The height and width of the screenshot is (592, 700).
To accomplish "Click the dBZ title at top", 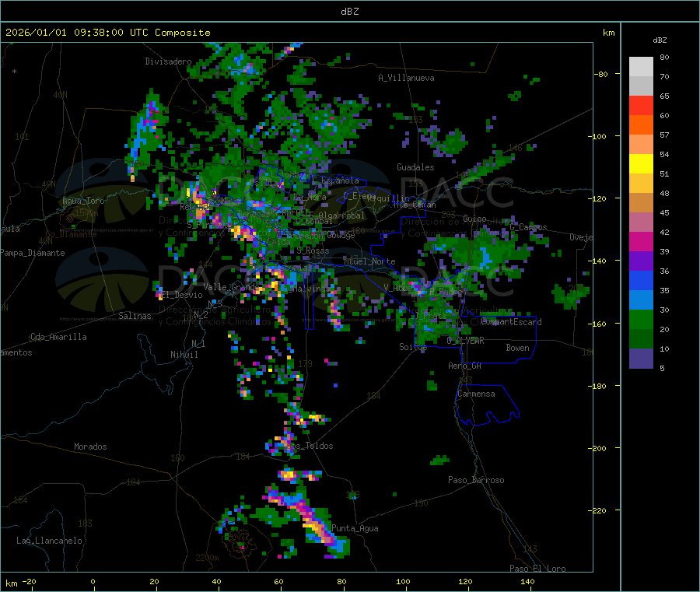I will click(x=349, y=11).
